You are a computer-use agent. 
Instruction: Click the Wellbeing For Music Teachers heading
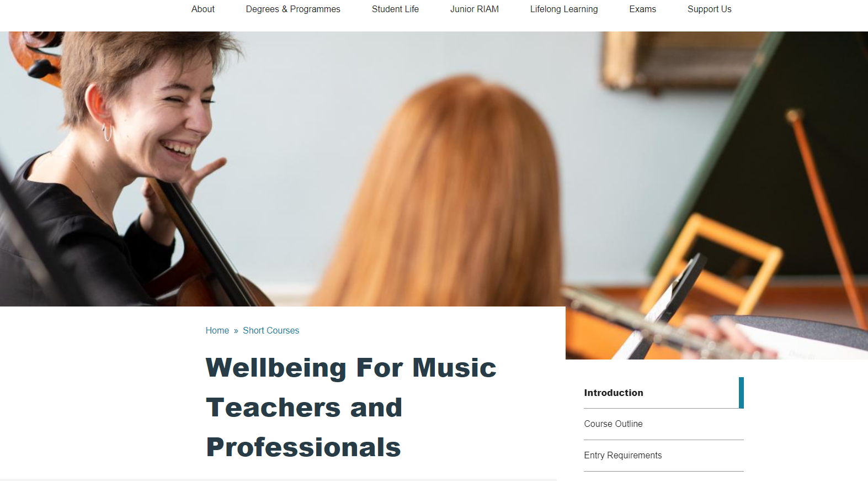tap(351, 407)
